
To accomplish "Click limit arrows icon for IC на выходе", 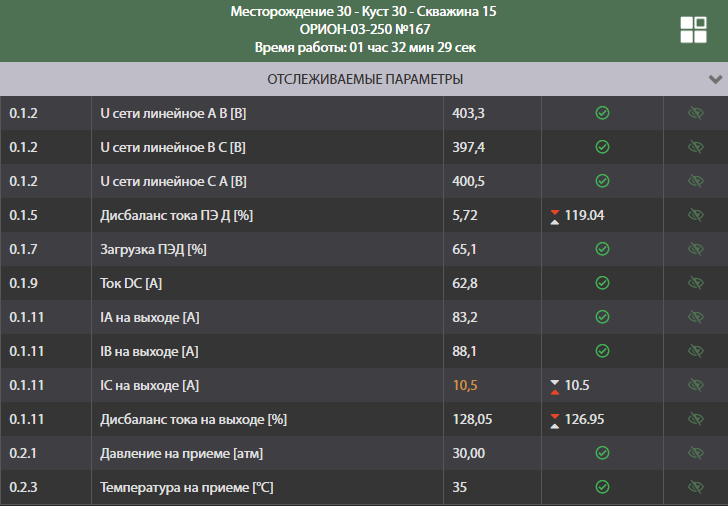I will tap(554, 385).
